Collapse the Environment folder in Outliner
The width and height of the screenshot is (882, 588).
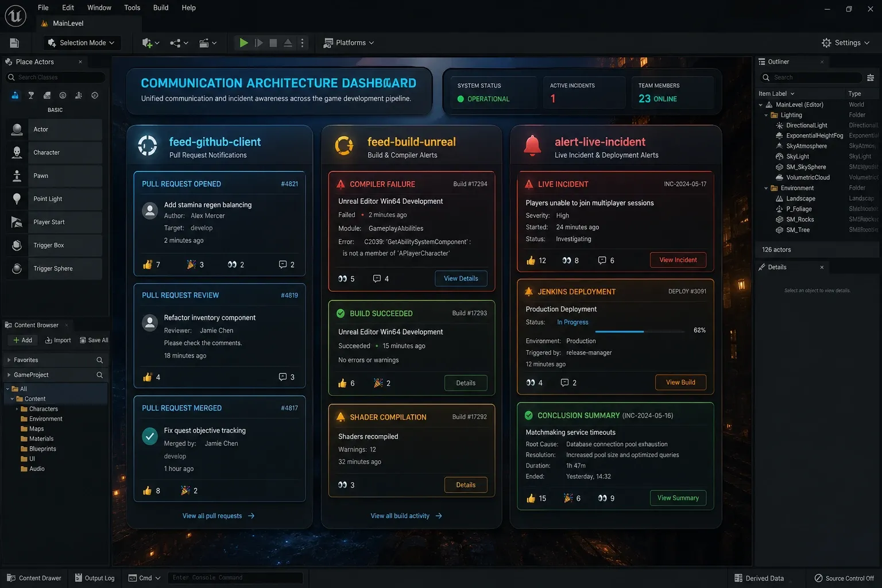click(766, 188)
